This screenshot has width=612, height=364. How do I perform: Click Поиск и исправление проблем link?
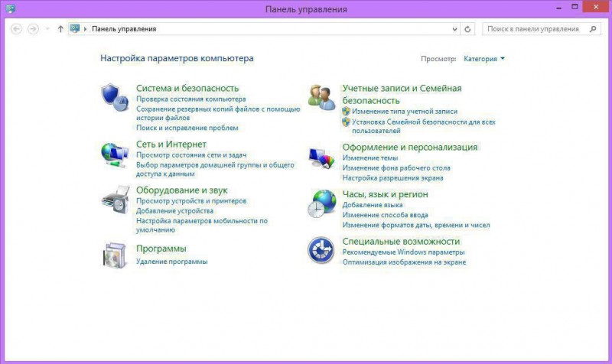pos(187,128)
